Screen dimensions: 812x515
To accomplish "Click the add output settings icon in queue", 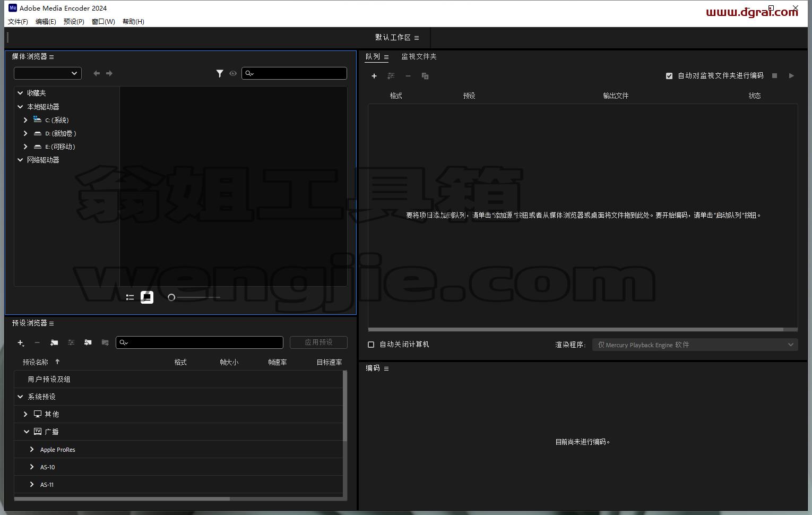I will (x=391, y=76).
